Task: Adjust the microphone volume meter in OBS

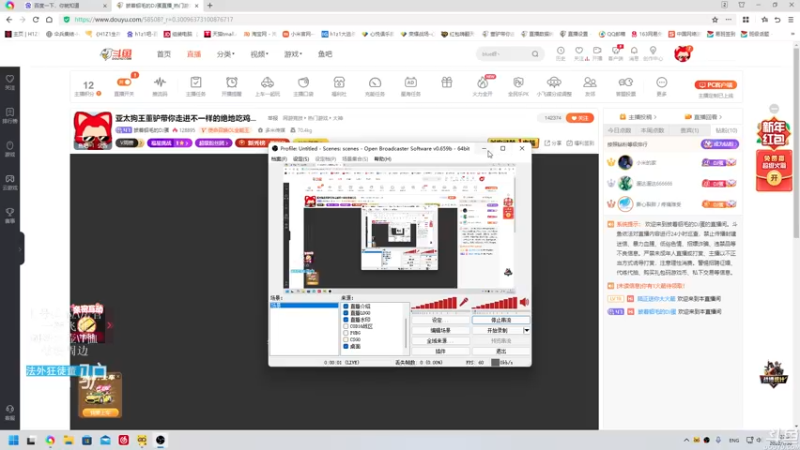Action: click(434, 303)
